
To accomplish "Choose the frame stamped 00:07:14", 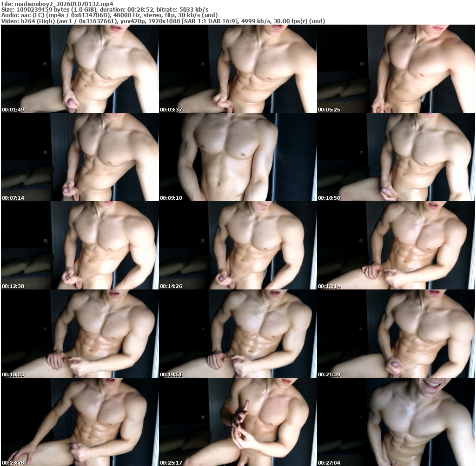I will 79,157.
